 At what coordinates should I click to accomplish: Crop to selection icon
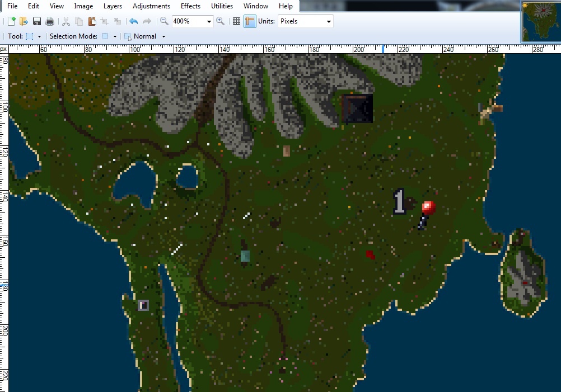coord(105,21)
